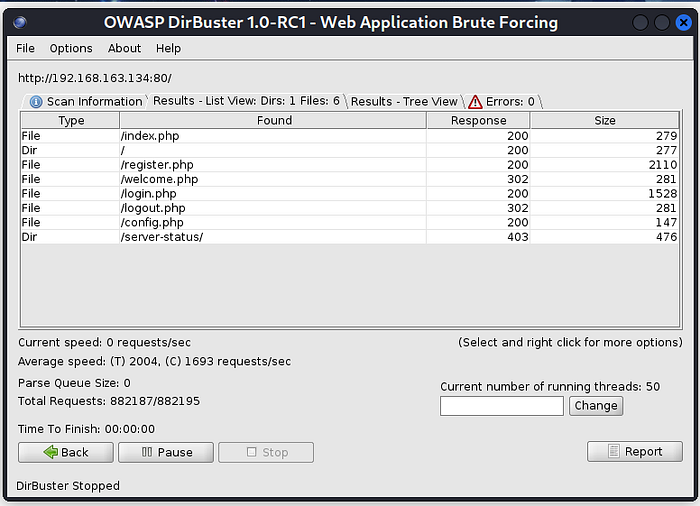The height and width of the screenshot is (506, 700).
Task: Open the About menu
Action: click(x=124, y=48)
